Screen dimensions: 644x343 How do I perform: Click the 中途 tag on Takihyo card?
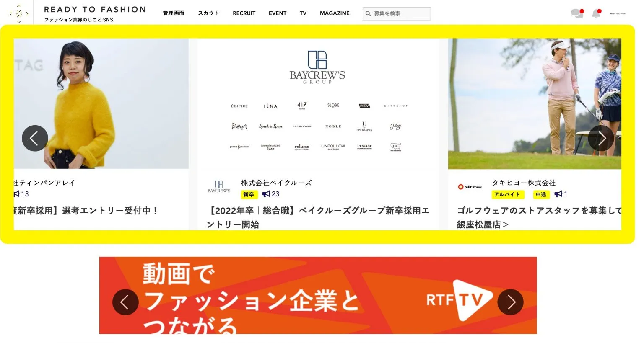coord(541,194)
